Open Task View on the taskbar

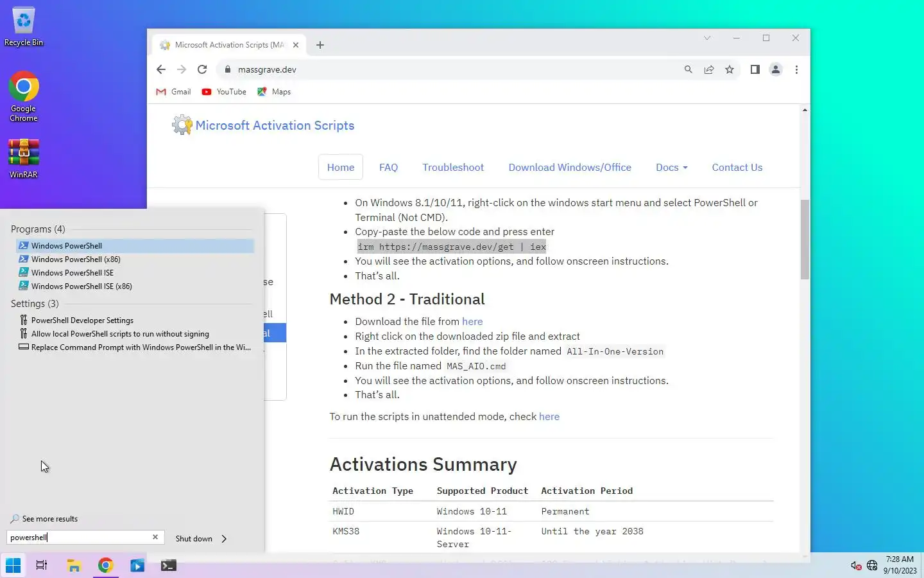(42, 565)
